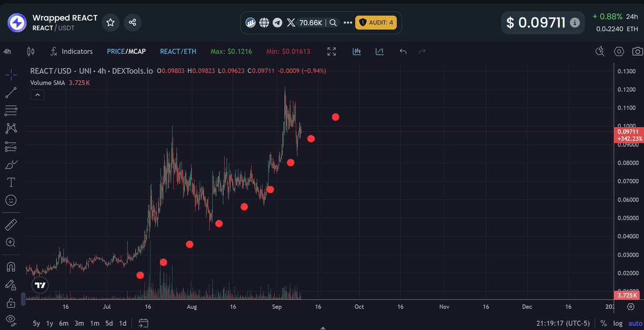Click the search magnifier in socials bar

333,23
